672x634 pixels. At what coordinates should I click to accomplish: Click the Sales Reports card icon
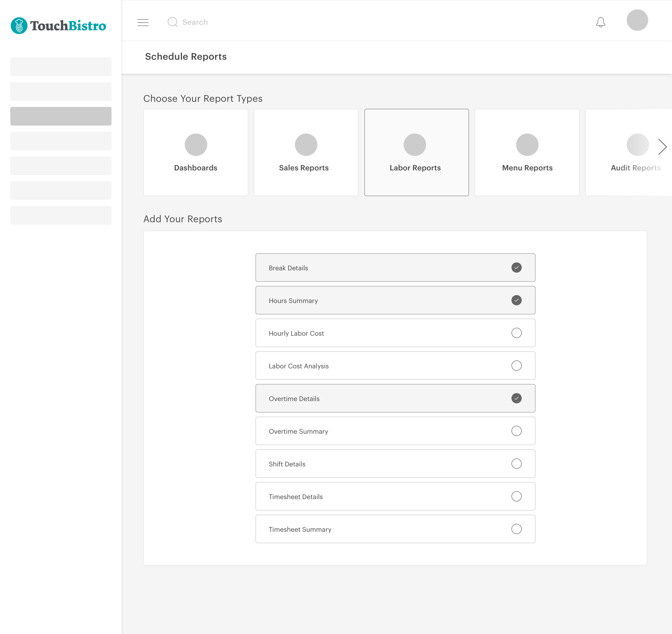306,145
